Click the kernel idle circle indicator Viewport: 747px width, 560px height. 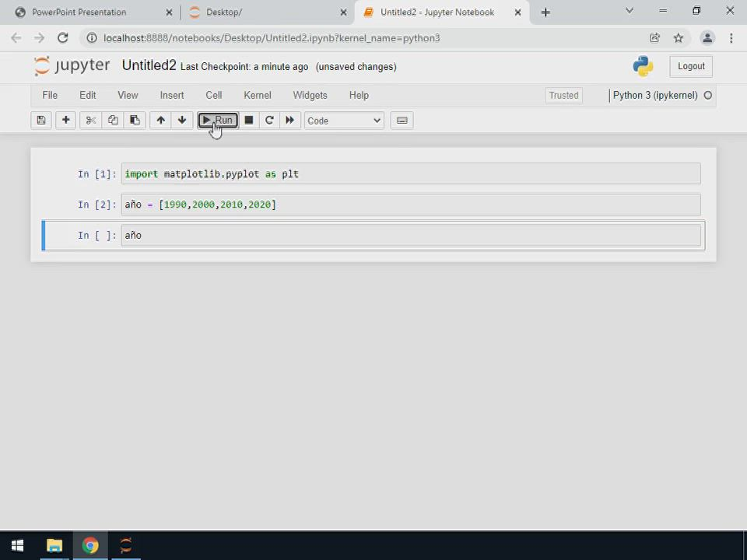pos(708,95)
